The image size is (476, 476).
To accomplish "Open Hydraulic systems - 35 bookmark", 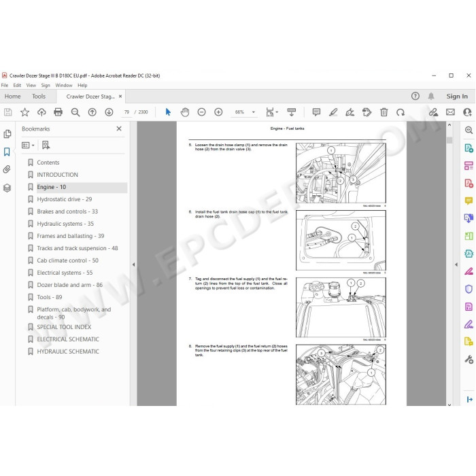I will (65, 224).
